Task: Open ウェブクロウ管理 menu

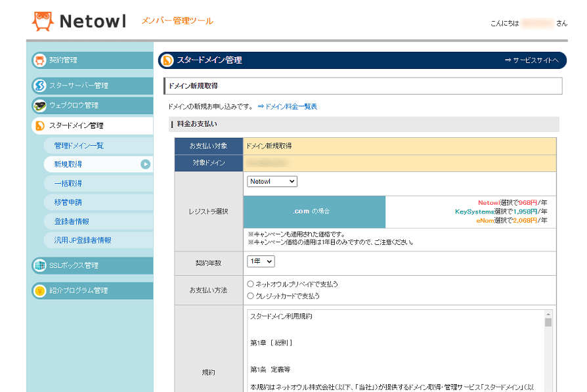Action: 92,106
